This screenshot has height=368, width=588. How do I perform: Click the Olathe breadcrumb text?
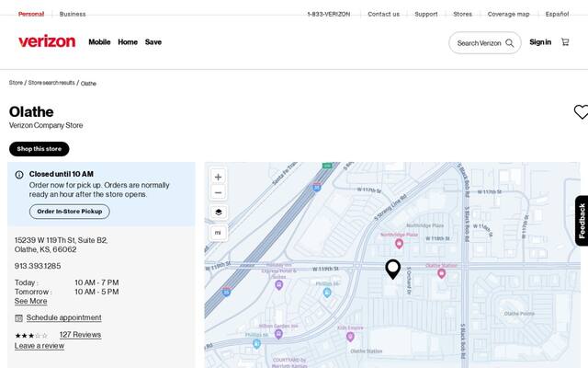(x=88, y=84)
